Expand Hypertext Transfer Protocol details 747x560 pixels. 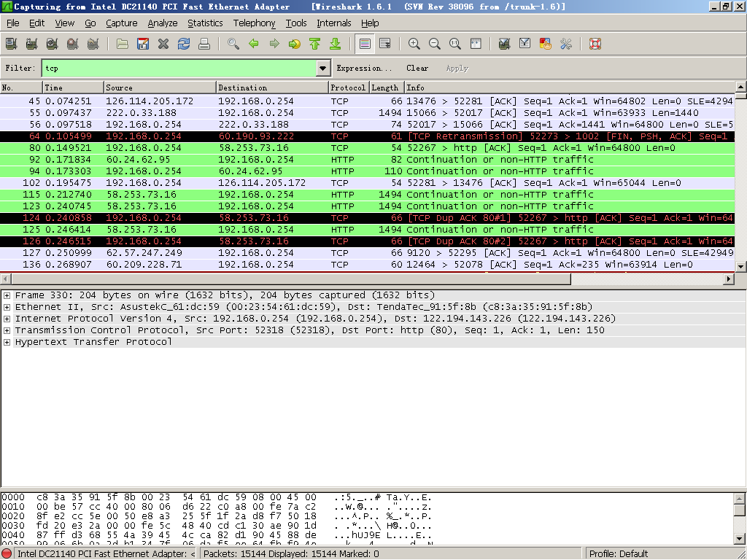point(7,342)
